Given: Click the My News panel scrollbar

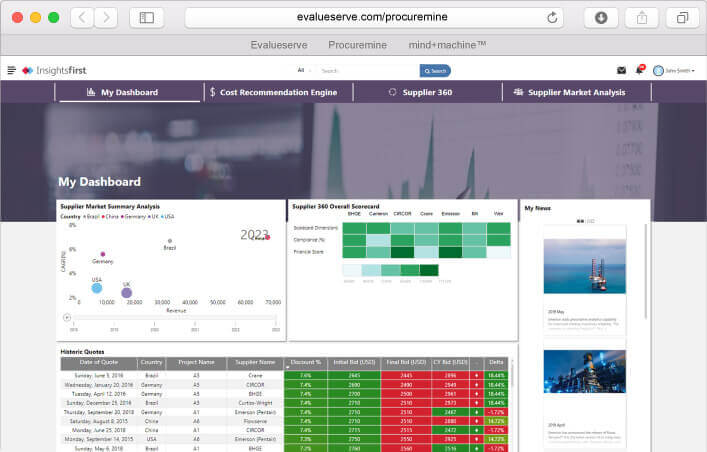Looking at the screenshot, I should [646, 271].
